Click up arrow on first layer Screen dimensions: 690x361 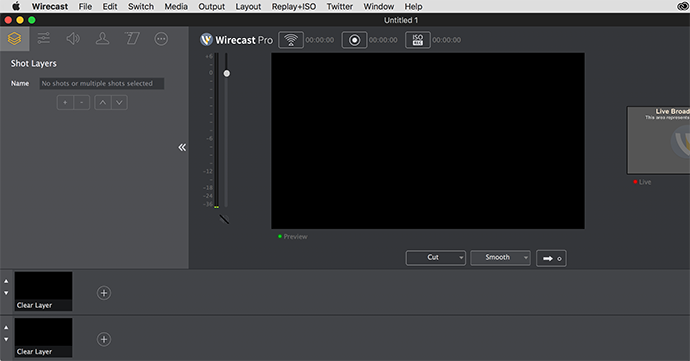tap(6, 281)
